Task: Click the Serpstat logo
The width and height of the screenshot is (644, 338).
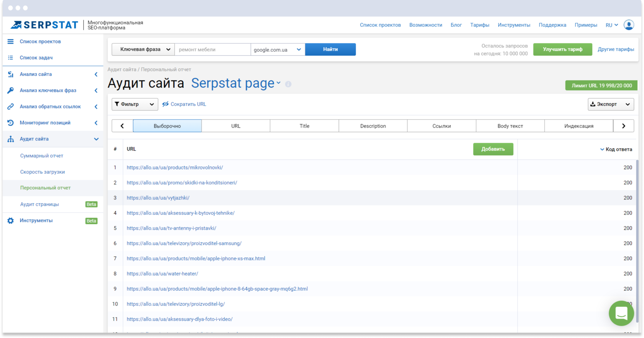Action: [x=44, y=25]
